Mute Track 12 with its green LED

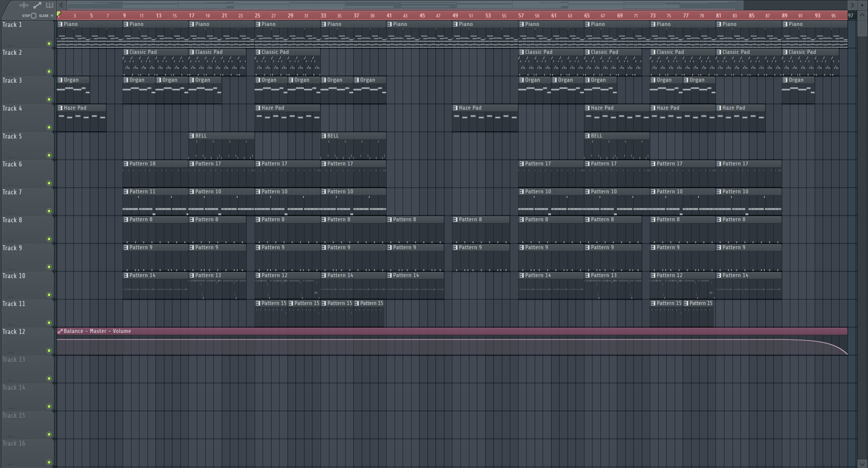point(49,350)
